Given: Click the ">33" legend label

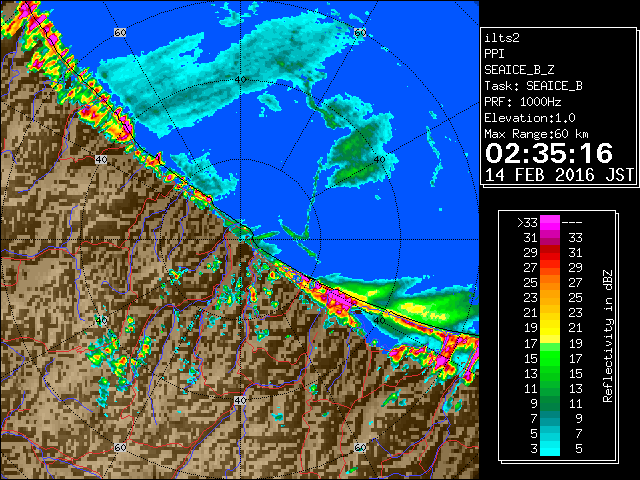Looking at the screenshot, I should (x=527, y=223).
